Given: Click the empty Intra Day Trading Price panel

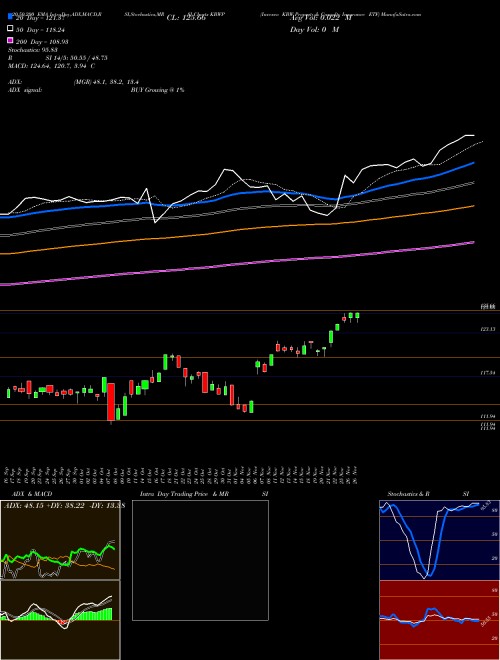Looking at the screenshot, I should (x=200, y=560).
